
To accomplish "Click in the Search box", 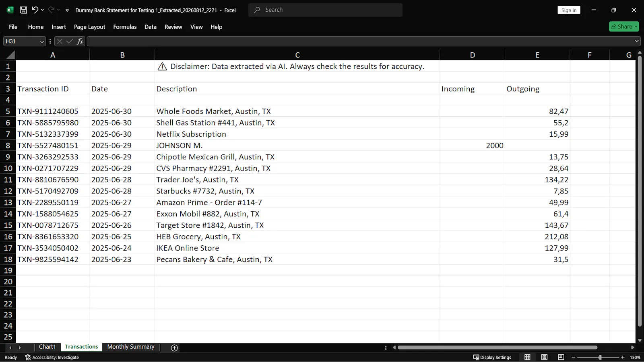I will click(x=325, y=10).
